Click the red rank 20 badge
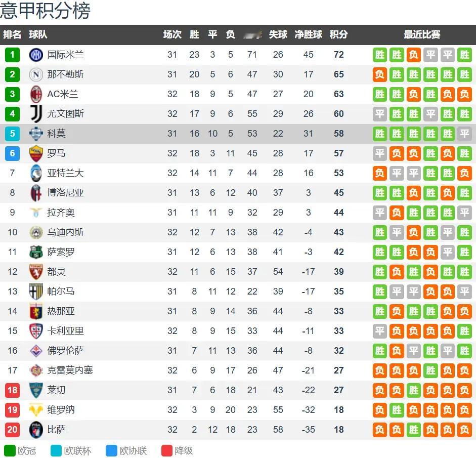Screen dimensions: 476x458 pyautogui.click(x=12, y=430)
